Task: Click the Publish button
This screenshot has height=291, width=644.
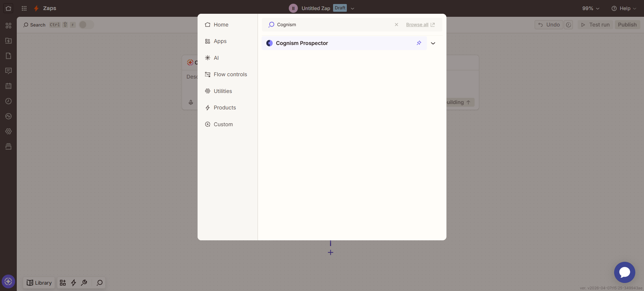Action: (x=627, y=25)
